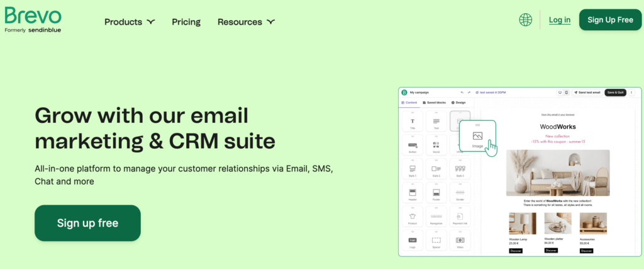The height and width of the screenshot is (269, 644).
Task: Switch to the Design tab
Action: click(458, 103)
